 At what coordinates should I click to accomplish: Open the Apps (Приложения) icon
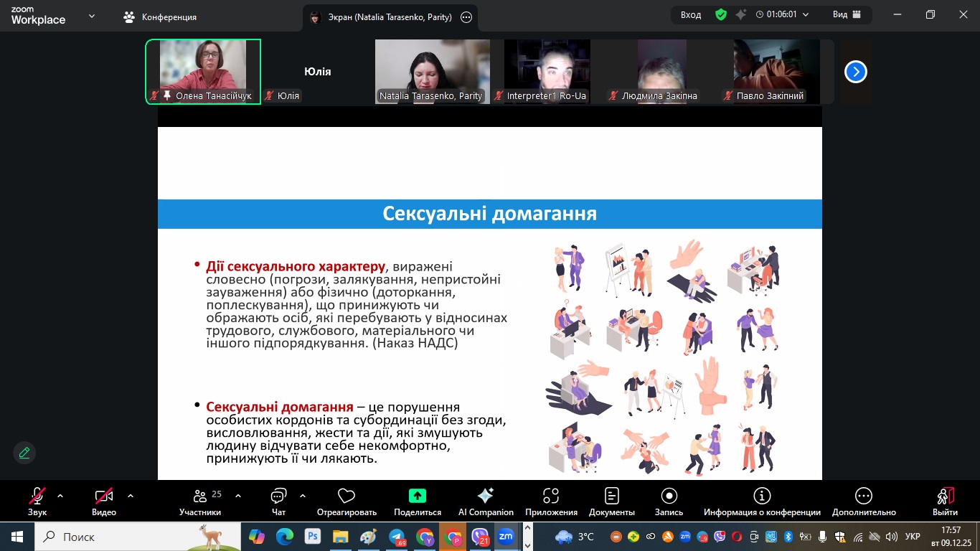click(551, 496)
